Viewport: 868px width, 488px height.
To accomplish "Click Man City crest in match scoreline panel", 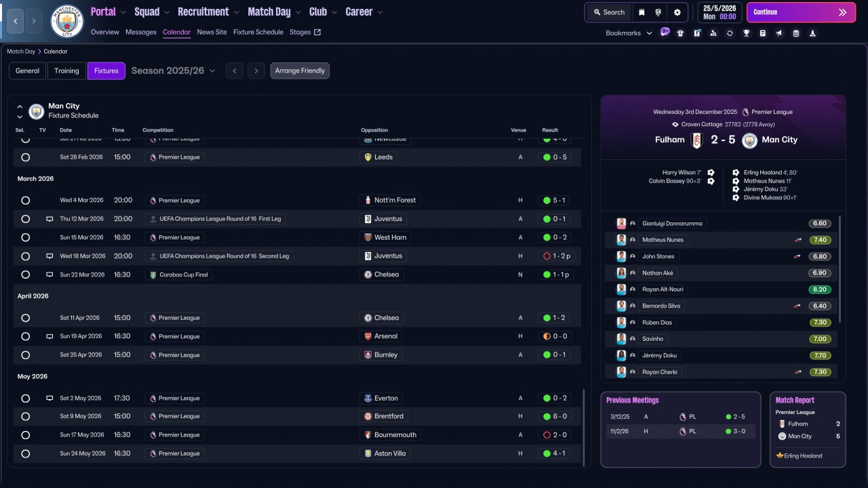I will tap(749, 140).
